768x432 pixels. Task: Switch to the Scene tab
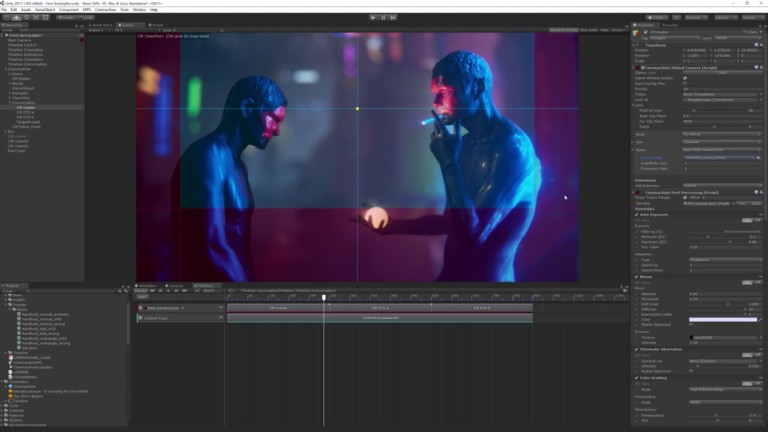pyautogui.click(x=156, y=25)
